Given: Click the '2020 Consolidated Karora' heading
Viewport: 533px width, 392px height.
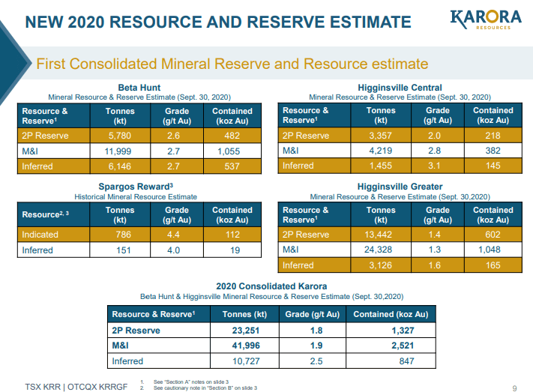Looking at the screenshot, I should coord(271,286).
